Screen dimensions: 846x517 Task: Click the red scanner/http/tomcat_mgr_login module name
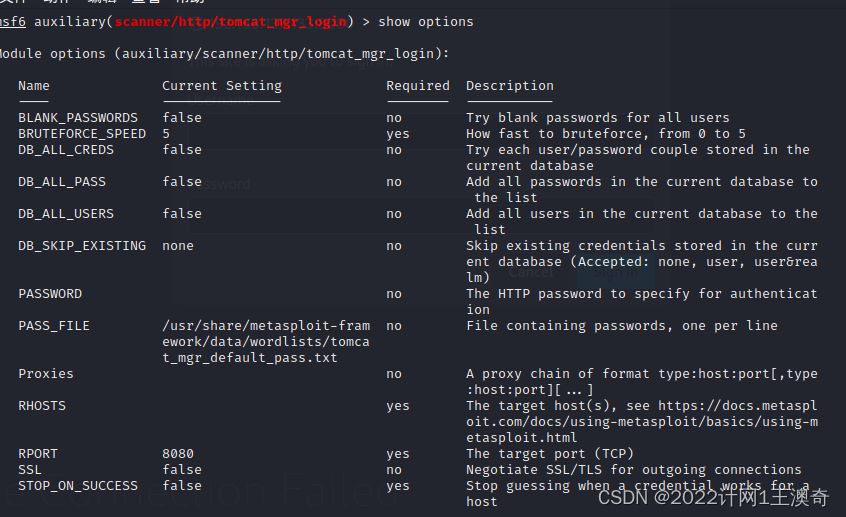click(230, 22)
